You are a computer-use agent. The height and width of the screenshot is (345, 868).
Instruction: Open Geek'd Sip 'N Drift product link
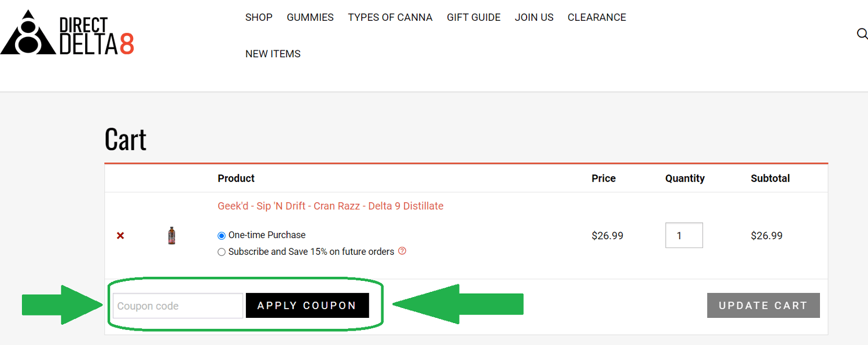[x=330, y=206]
